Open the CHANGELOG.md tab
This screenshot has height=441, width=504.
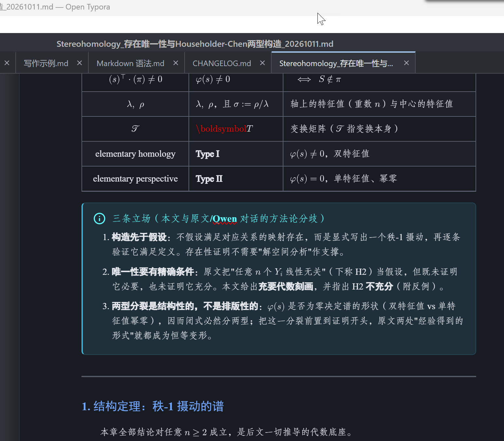[x=222, y=63]
